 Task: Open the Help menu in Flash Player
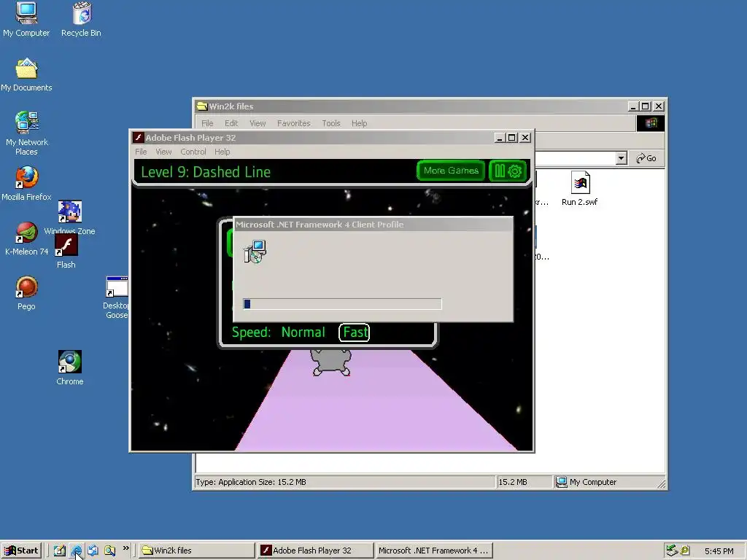(222, 152)
